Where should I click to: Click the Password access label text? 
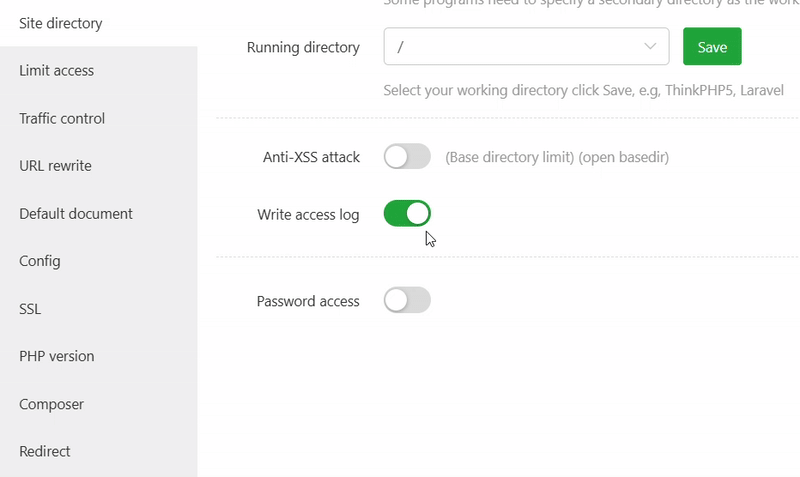[x=308, y=301]
